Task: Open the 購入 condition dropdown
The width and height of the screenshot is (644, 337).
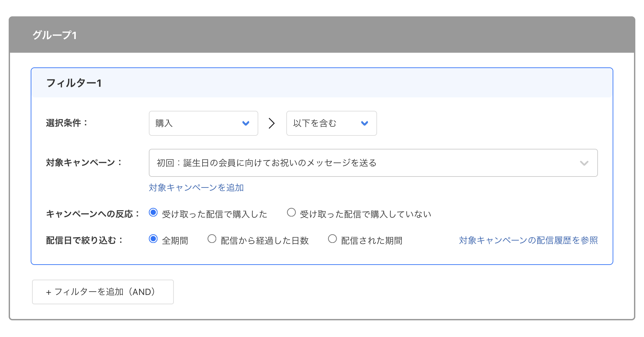Action: 203,123
